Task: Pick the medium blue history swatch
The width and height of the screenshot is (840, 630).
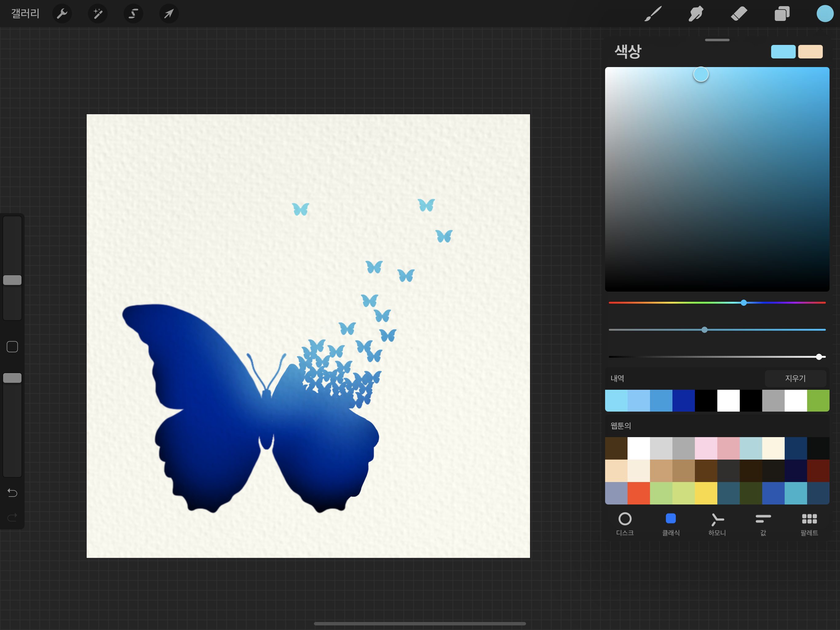Action: pos(661,401)
